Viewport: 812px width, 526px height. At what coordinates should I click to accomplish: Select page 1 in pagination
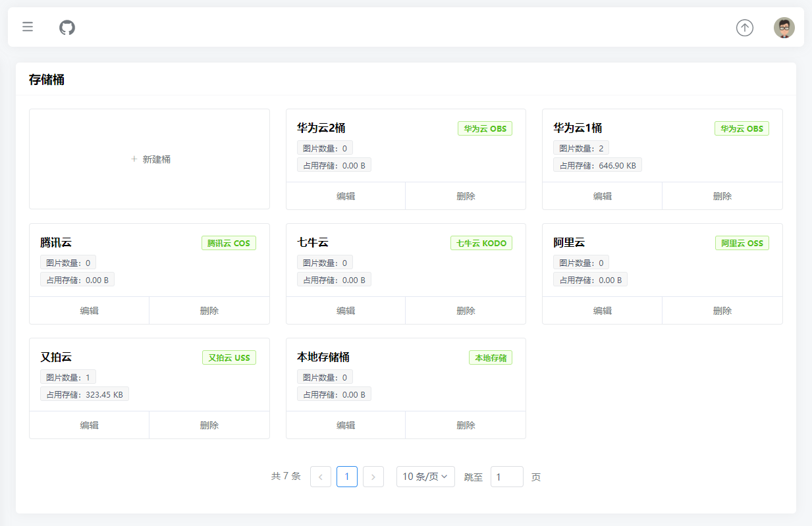click(x=347, y=477)
